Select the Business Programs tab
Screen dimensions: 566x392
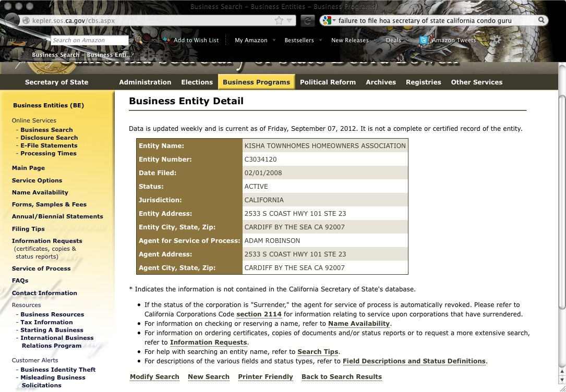pyautogui.click(x=256, y=82)
